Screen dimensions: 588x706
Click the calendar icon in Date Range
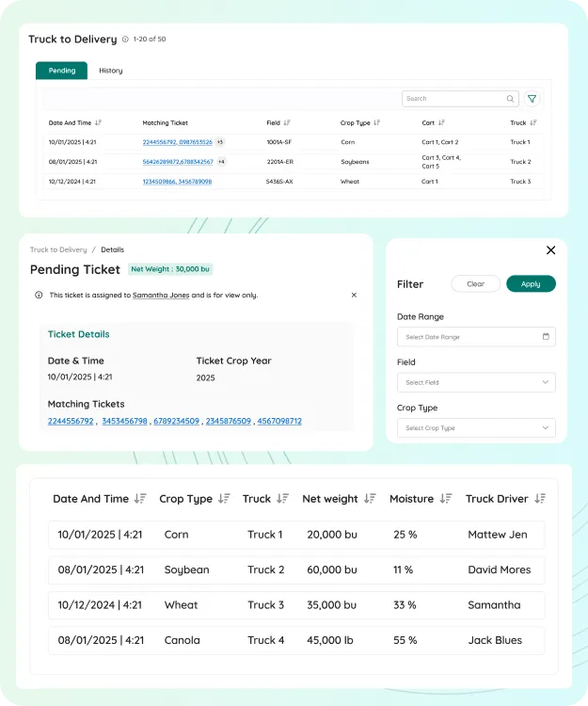click(546, 337)
